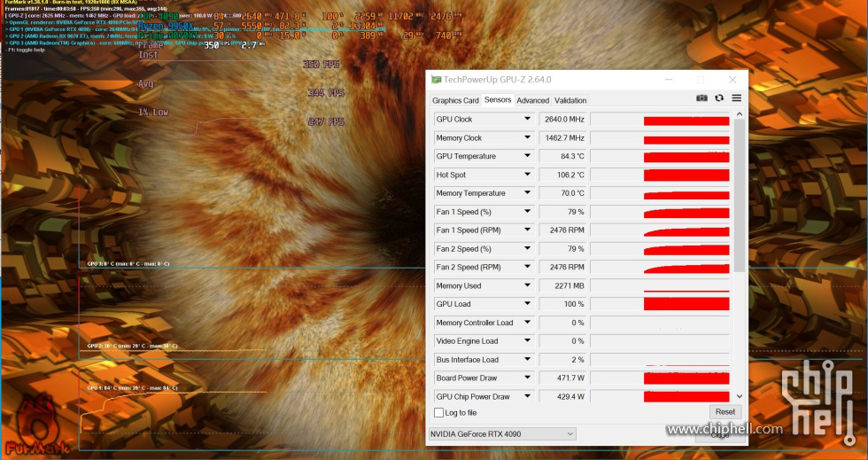Click FurMark's GPU 1 temperature graph label
This screenshot has width=868, height=460.
point(132,388)
